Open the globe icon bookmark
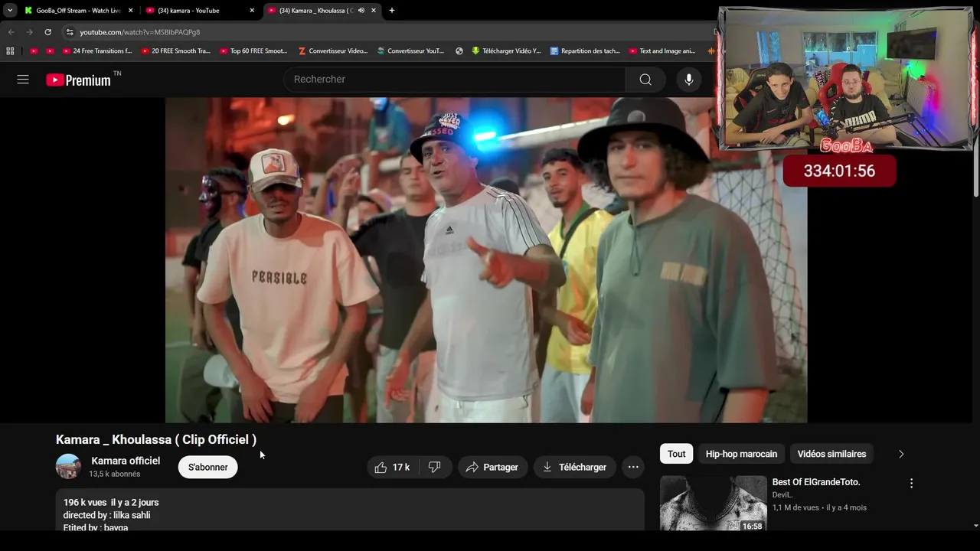 coord(459,51)
